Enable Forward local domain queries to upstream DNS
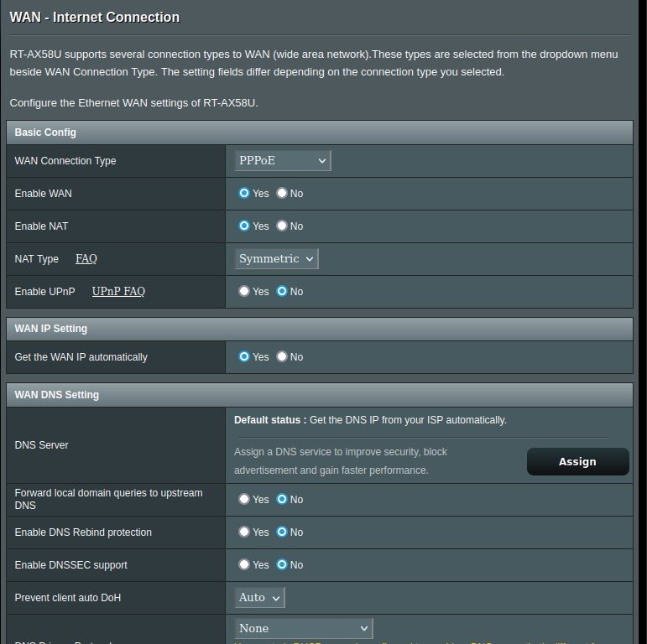Image resolution: width=647 pixels, height=644 pixels. (244, 499)
